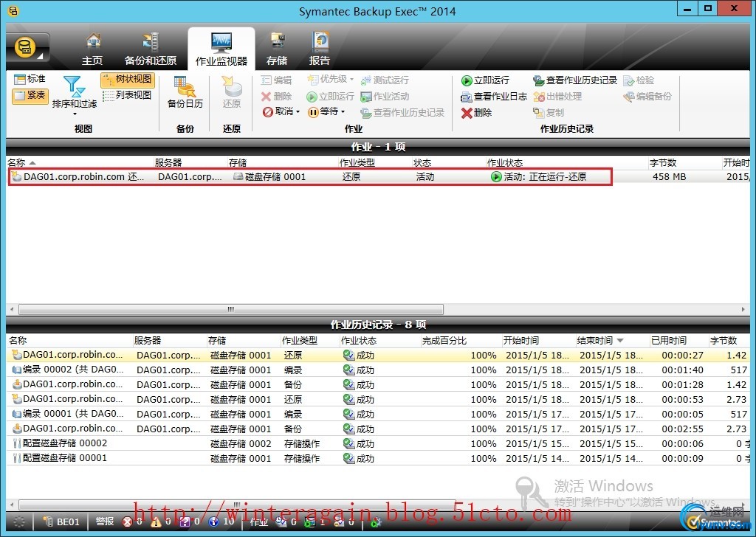Choose the 紧凑 compact view mode
The height and width of the screenshot is (537, 756).
(x=30, y=95)
